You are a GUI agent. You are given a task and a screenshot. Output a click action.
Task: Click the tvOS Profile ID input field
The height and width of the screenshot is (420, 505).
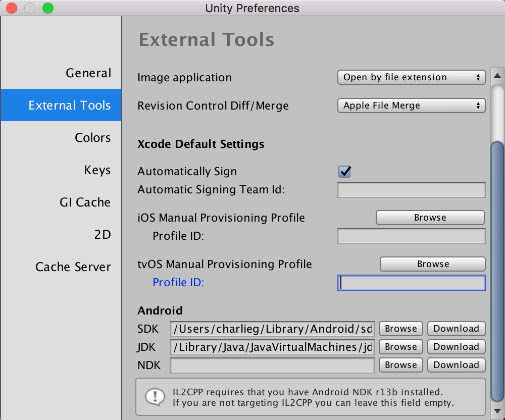pos(411,283)
